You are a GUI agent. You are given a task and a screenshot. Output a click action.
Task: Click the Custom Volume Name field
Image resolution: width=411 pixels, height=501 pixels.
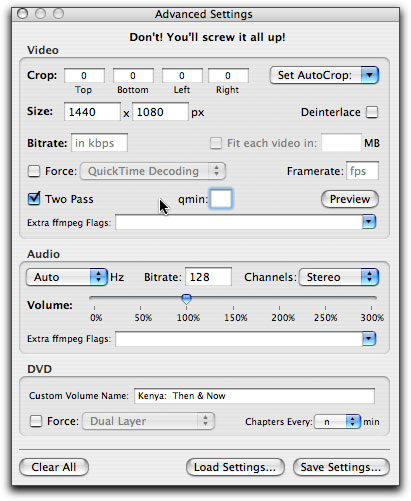[254, 396]
